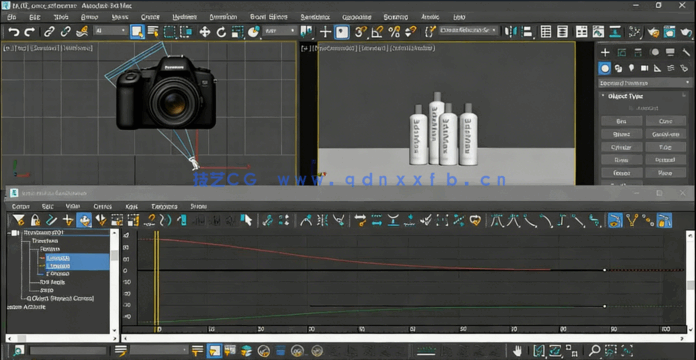
Task: Toggle the highlighted Select Object tool
Action: click(137, 32)
